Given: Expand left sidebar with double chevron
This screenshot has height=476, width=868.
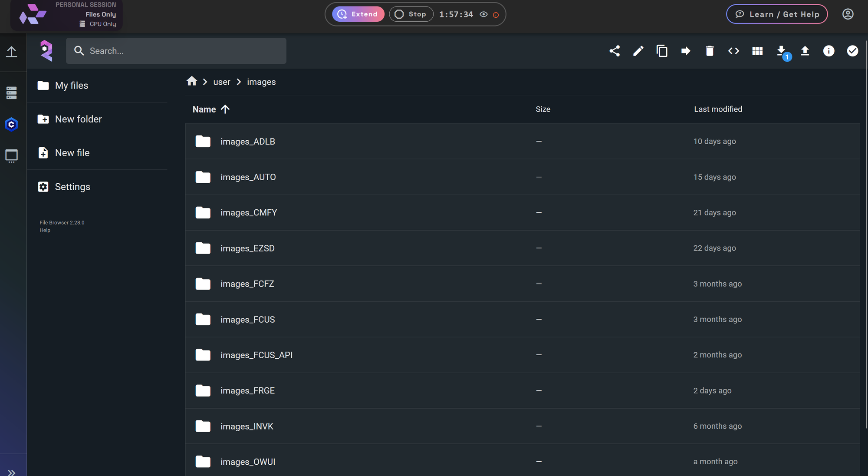Looking at the screenshot, I should pyautogui.click(x=12, y=472).
